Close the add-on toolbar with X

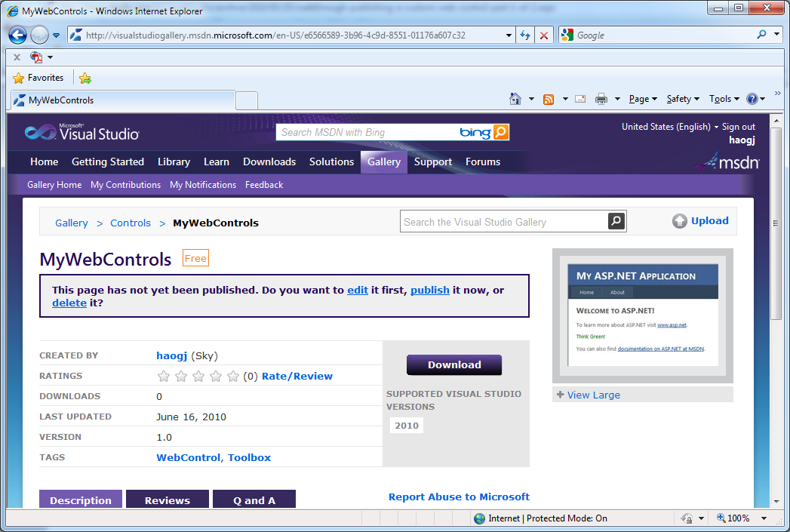coord(17,57)
